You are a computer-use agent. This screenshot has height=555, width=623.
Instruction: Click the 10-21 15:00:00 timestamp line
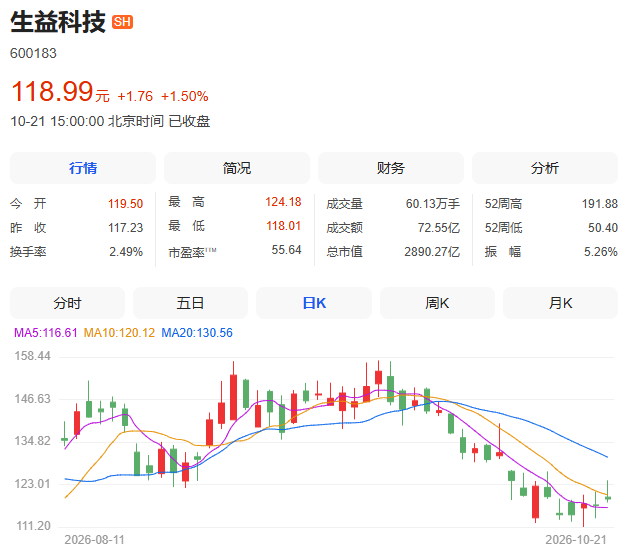point(110,121)
